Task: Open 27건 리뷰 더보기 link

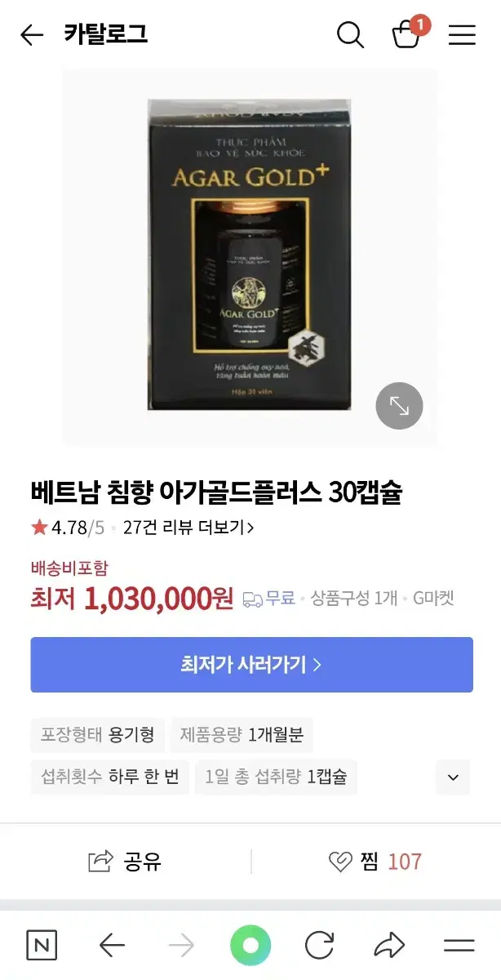Action: pos(188,528)
